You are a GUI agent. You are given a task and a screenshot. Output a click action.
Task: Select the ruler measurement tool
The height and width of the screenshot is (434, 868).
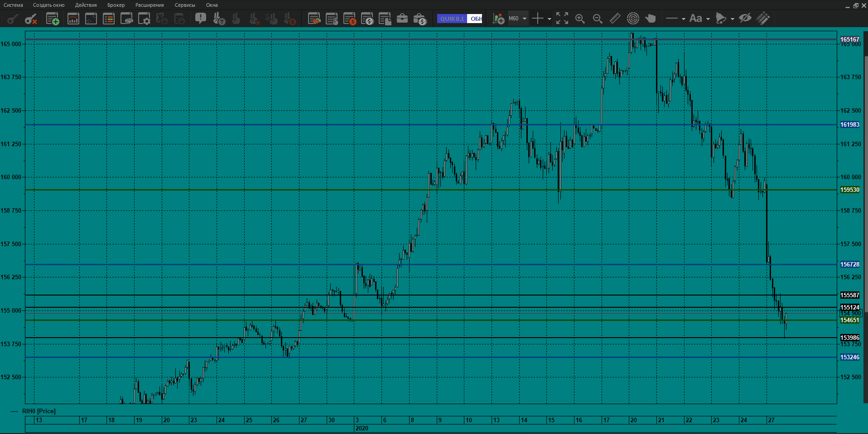pos(615,19)
